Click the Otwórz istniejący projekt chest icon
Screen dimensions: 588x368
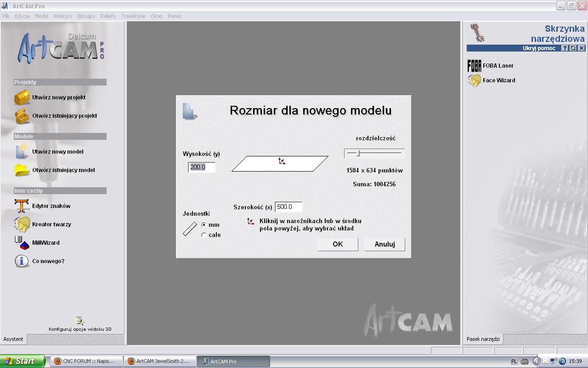22,116
